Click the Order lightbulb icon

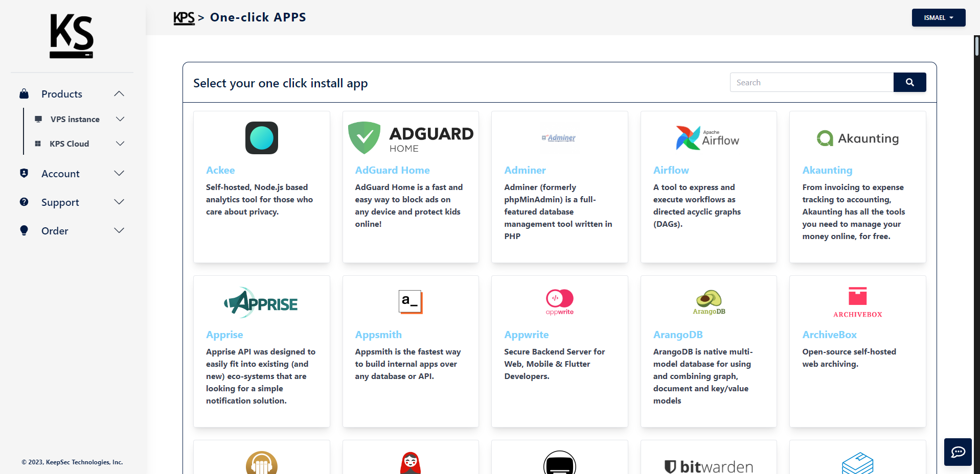coord(24,230)
